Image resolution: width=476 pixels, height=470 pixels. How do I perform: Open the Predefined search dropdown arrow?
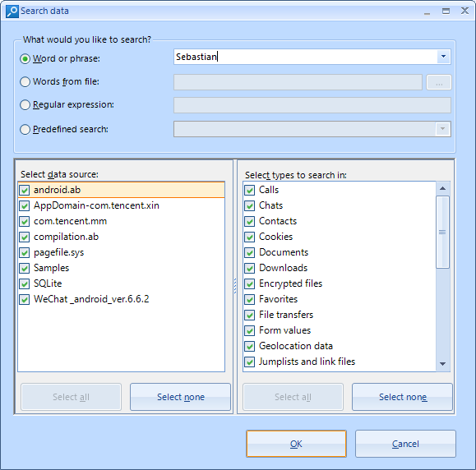pyautogui.click(x=442, y=129)
